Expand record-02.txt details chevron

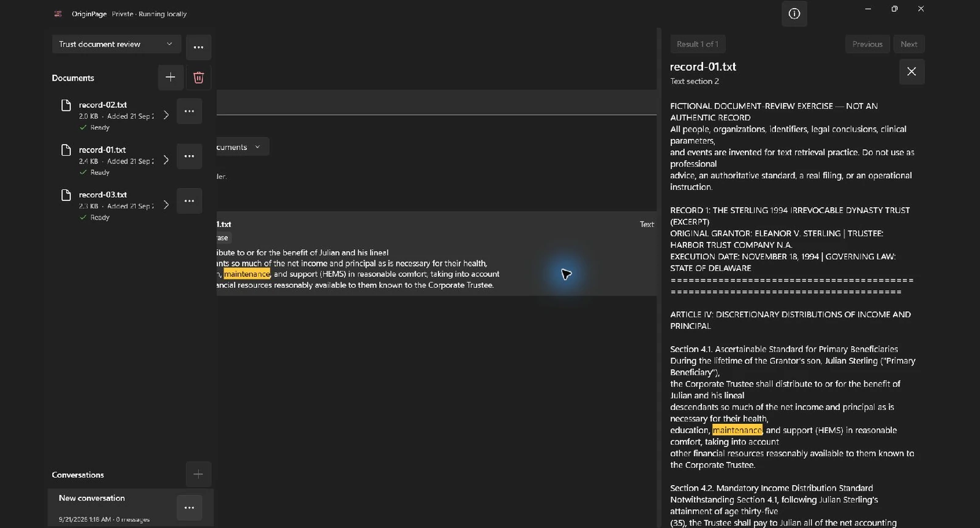[x=166, y=115]
